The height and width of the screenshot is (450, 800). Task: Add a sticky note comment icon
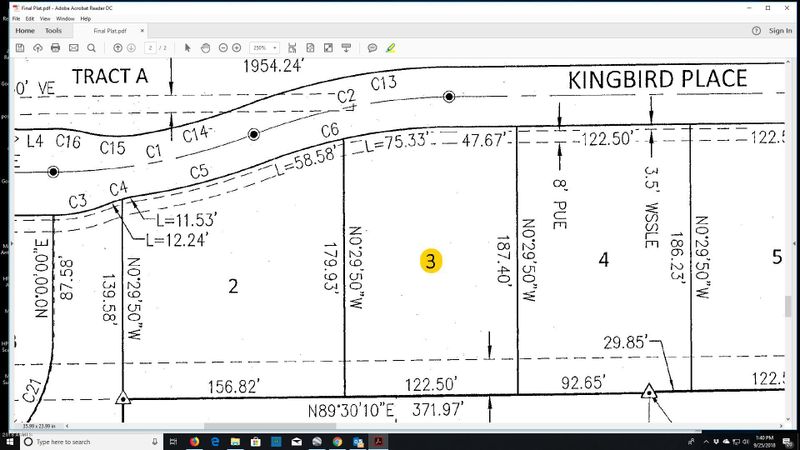[x=372, y=48]
